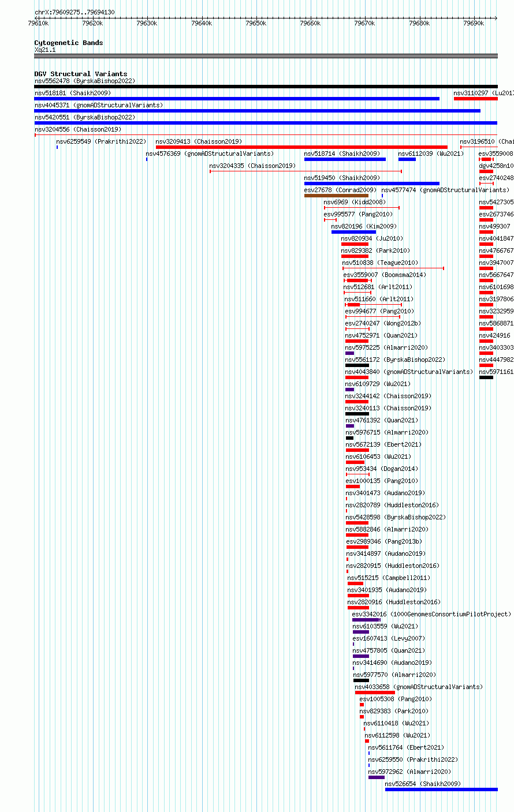Viewport: 514px width, 812px height.
Task: Click nsv829383 (Park2010) label
Action: pyautogui.click(x=395, y=711)
